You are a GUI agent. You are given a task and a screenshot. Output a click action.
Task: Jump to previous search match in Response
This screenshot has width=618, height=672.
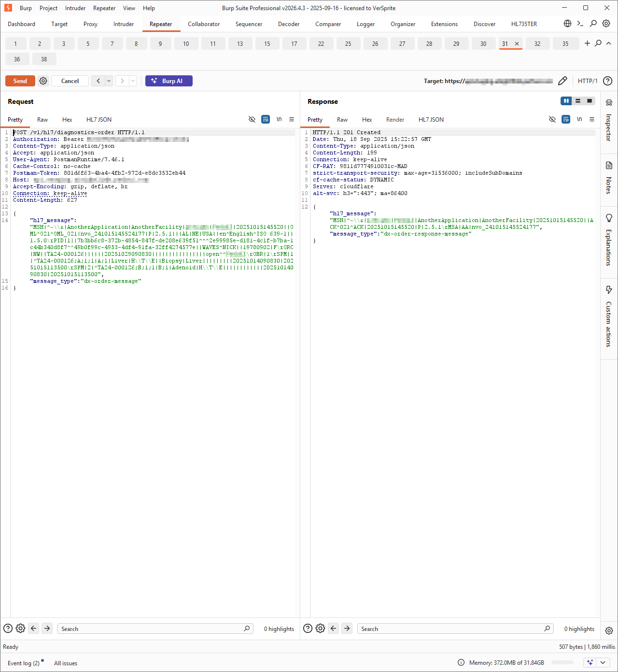(x=333, y=629)
